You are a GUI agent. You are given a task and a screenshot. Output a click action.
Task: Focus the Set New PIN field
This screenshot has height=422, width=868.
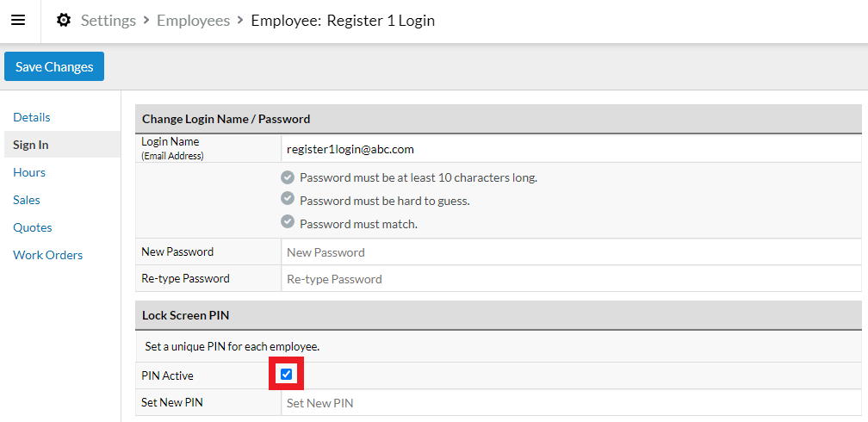pos(571,402)
